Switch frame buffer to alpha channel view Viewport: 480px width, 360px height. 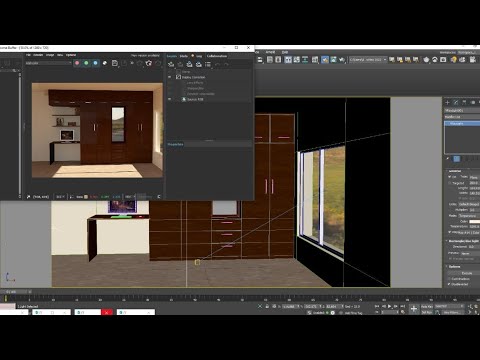coord(105,63)
